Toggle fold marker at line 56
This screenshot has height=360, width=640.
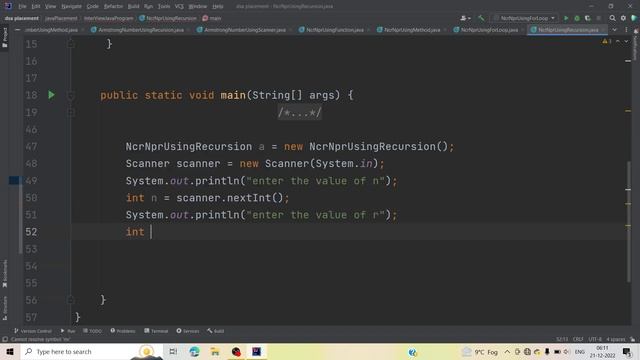pyautogui.click(x=71, y=300)
